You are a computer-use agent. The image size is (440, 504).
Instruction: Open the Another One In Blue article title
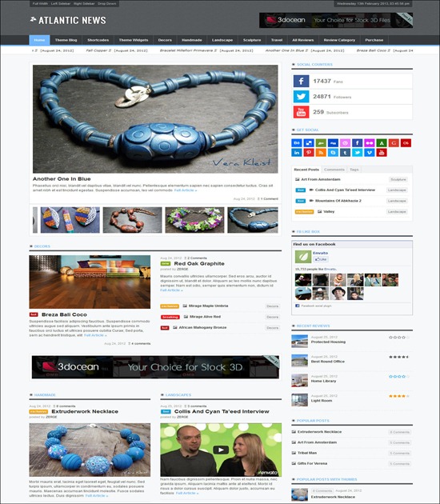click(62, 178)
